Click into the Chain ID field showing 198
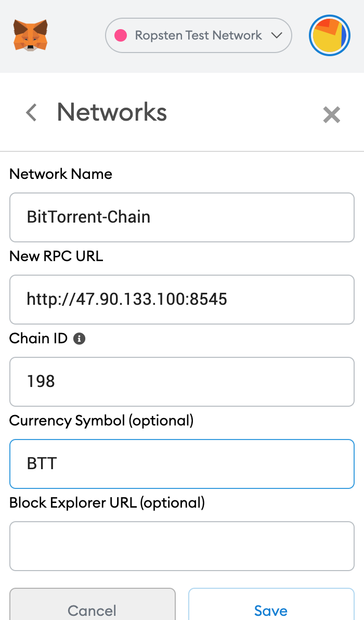This screenshot has width=364, height=620. [x=182, y=382]
